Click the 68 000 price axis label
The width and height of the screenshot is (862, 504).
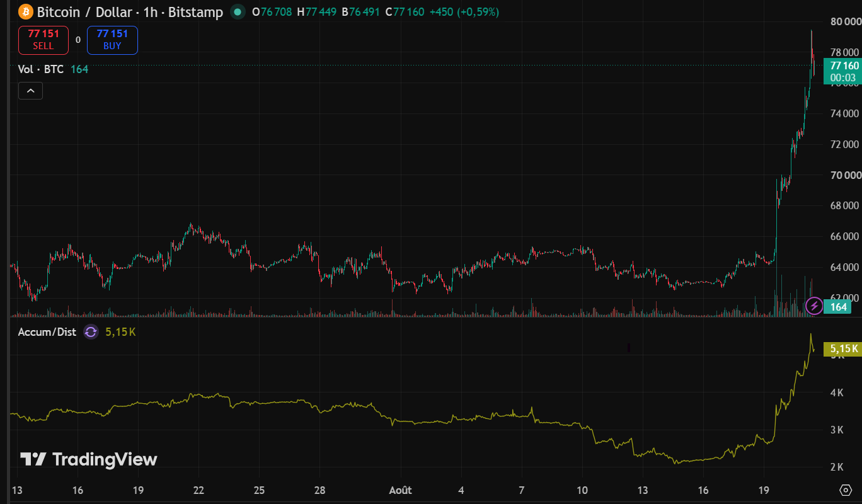(x=845, y=205)
